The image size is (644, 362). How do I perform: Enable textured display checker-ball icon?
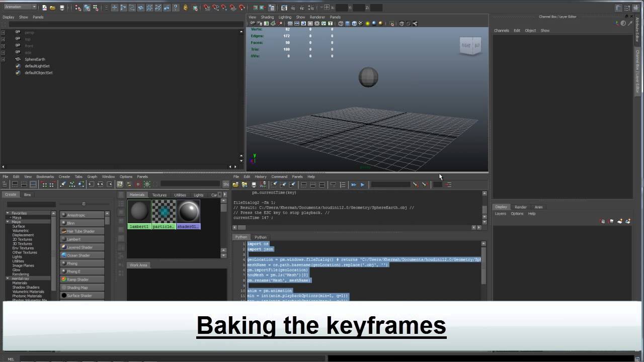click(x=361, y=23)
